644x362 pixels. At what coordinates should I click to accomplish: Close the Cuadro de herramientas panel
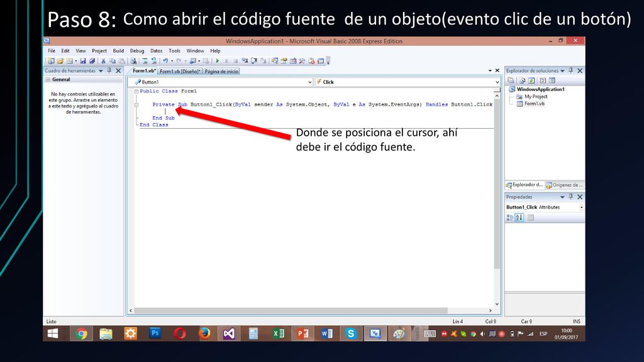[118, 70]
